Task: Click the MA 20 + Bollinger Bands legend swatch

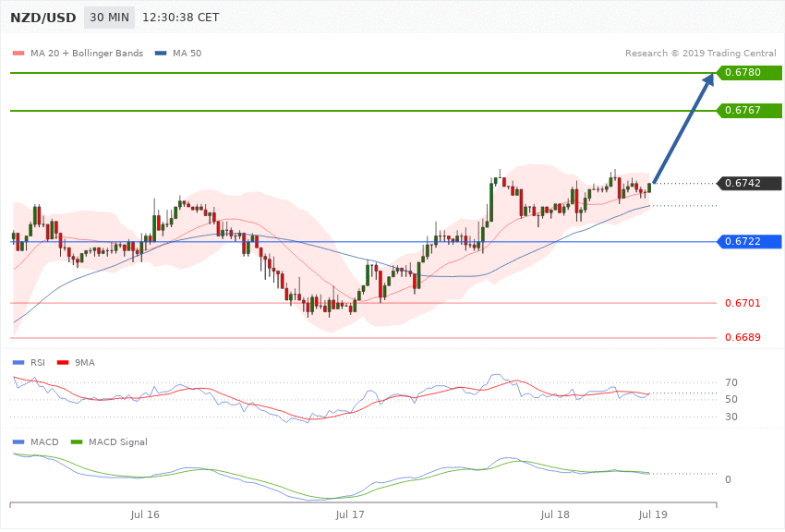Action: [x=18, y=53]
